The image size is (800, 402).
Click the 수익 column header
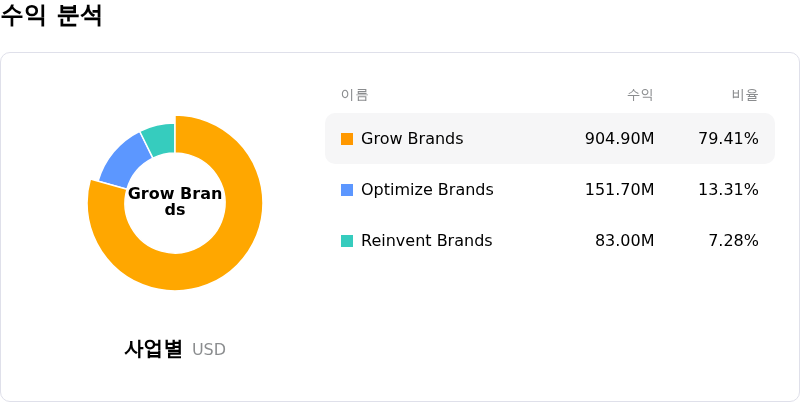tap(640, 95)
